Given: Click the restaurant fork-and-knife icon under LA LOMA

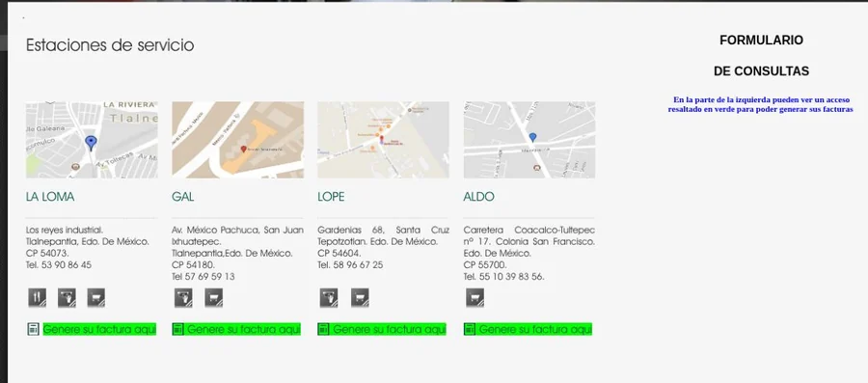Looking at the screenshot, I should [37, 298].
